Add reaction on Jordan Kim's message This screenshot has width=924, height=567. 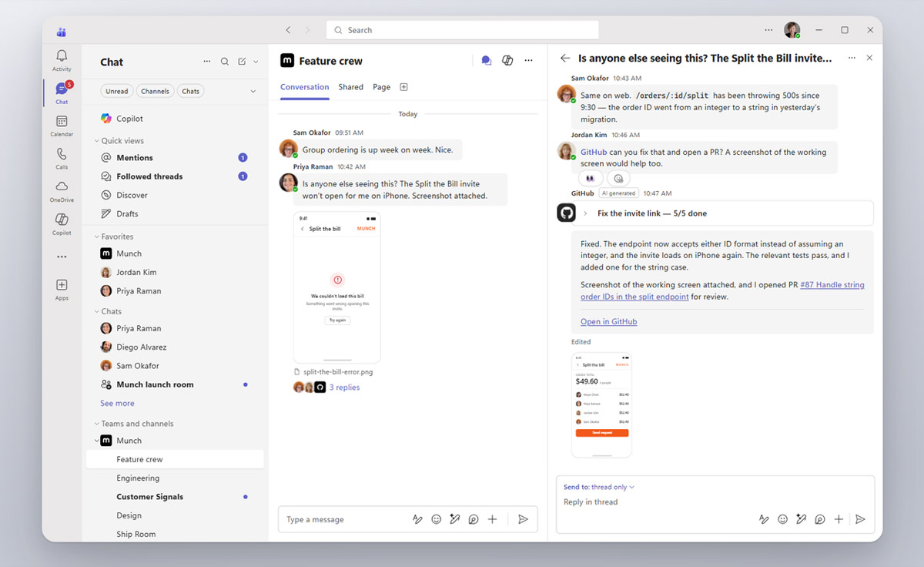(x=618, y=178)
